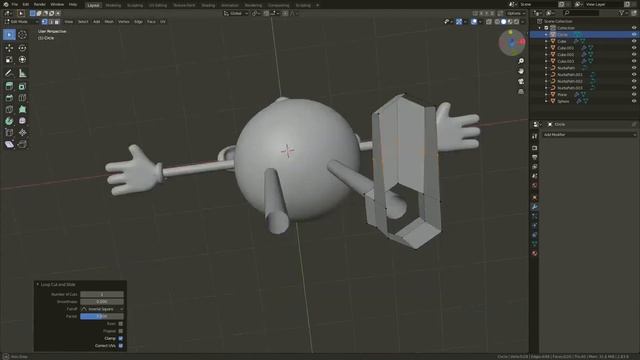Open the Material properties tab
The width and height of the screenshot is (640, 360).
click(x=535, y=253)
